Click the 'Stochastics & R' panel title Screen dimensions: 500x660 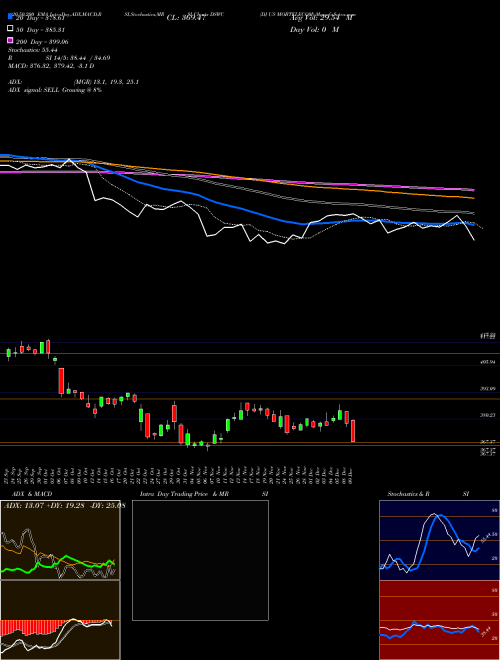point(408,494)
